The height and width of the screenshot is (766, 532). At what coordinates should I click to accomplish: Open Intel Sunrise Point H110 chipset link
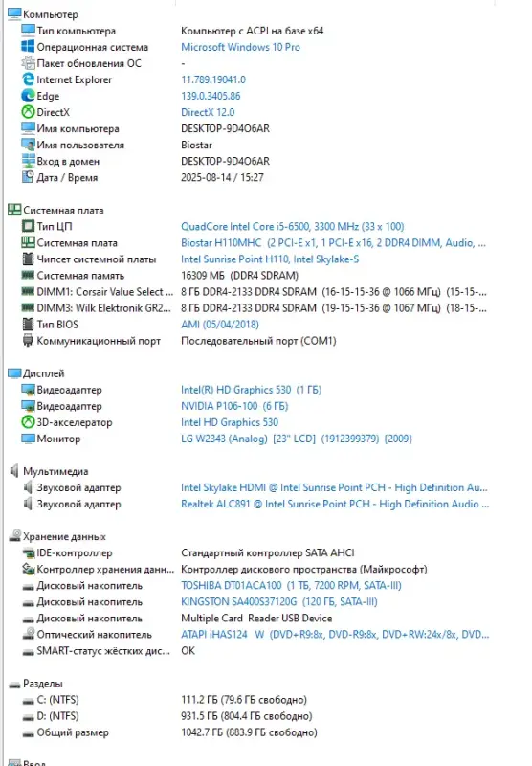click(270, 259)
